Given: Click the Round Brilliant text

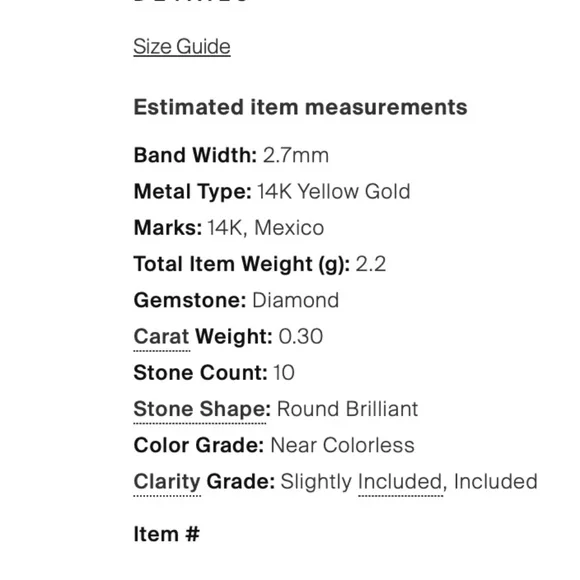Looking at the screenshot, I should (x=347, y=409).
